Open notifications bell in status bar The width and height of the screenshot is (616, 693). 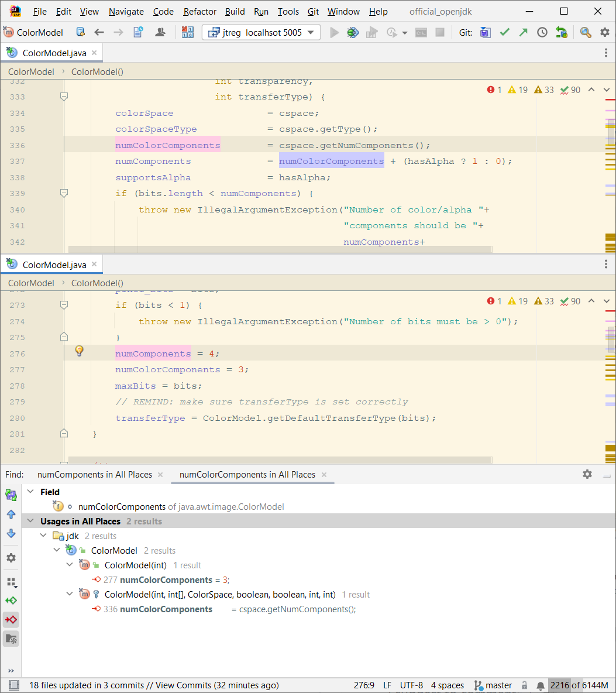click(541, 685)
